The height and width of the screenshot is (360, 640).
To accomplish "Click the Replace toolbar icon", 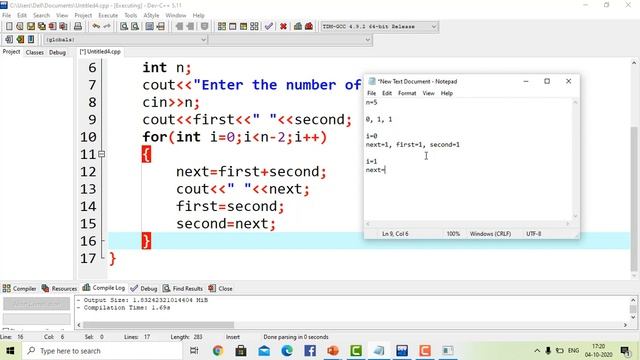I will pos(135,27).
